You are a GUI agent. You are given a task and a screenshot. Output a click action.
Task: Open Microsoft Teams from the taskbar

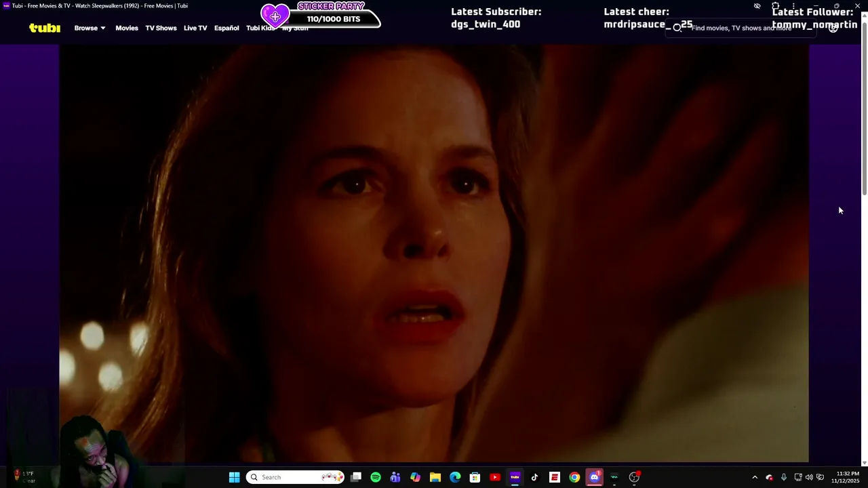(x=395, y=477)
